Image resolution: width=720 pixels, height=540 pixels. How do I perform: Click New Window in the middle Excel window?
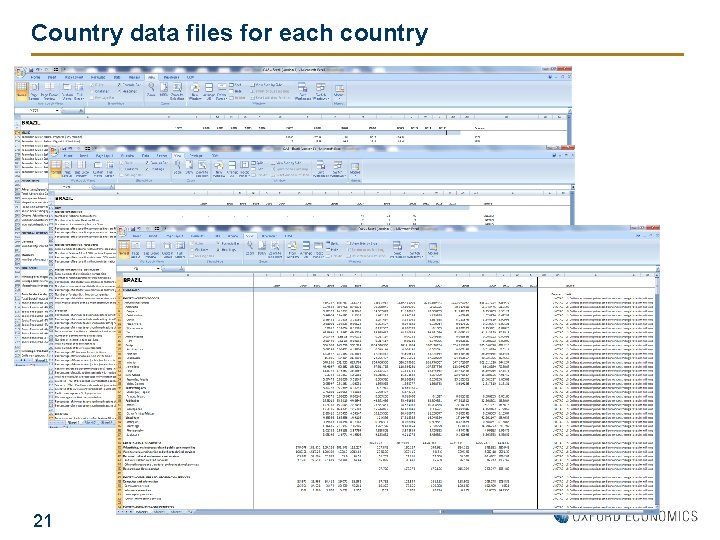point(219,169)
